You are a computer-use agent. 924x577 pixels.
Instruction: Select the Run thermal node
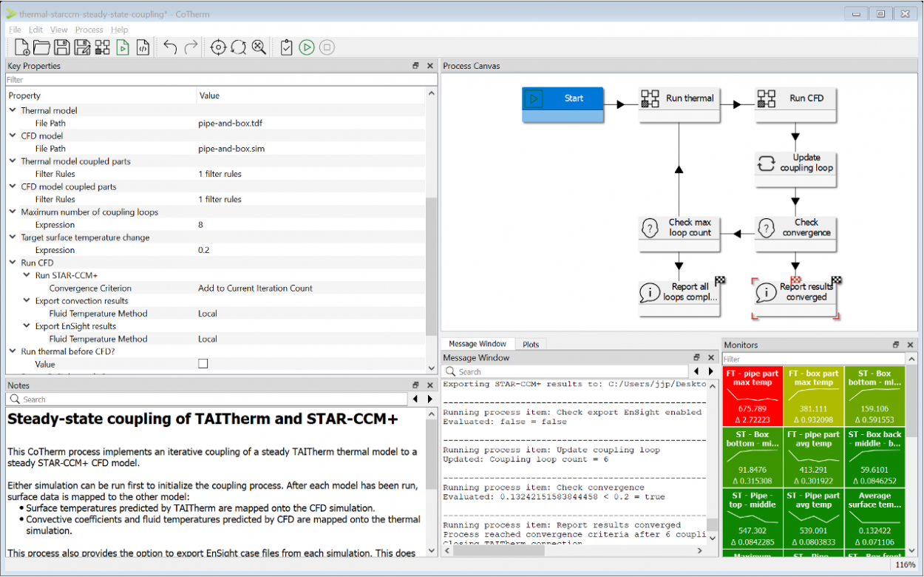679,104
